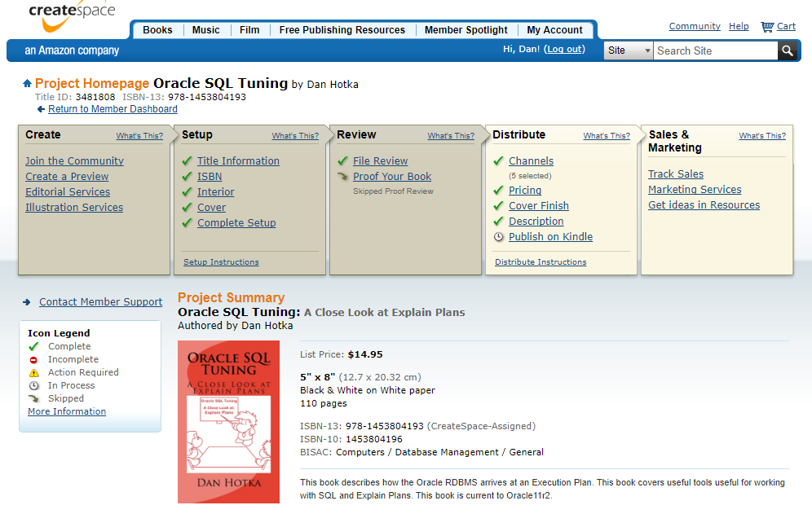Click the CreateSpace logo

(x=72, y=15)
